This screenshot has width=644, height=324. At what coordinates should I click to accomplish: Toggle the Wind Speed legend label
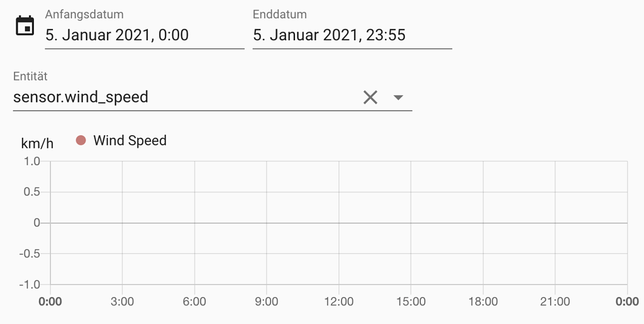pyautogui.click(x=130, y=140)
